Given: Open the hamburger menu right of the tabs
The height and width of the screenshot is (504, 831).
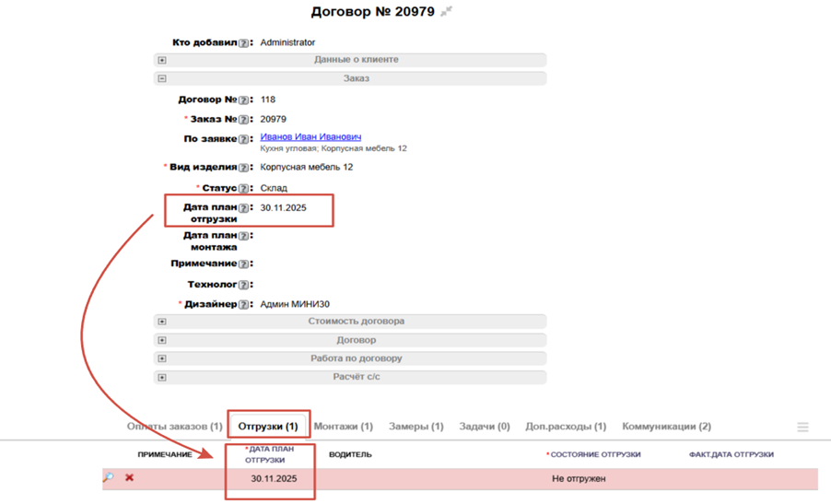Looking at the screenshot, I should (x=802, y=428).
